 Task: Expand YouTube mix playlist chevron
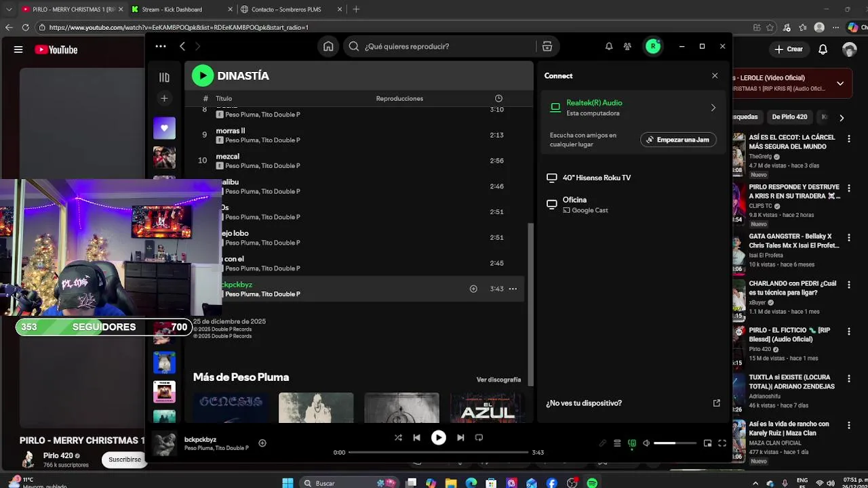click(840, 83)
